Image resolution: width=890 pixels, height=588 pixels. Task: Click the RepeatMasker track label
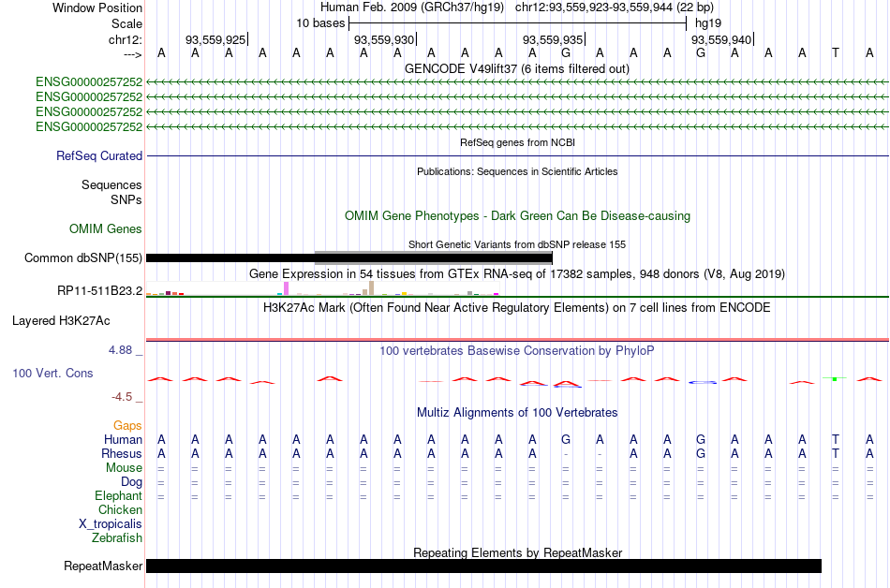pyautogui.click(x=103, y=566)
